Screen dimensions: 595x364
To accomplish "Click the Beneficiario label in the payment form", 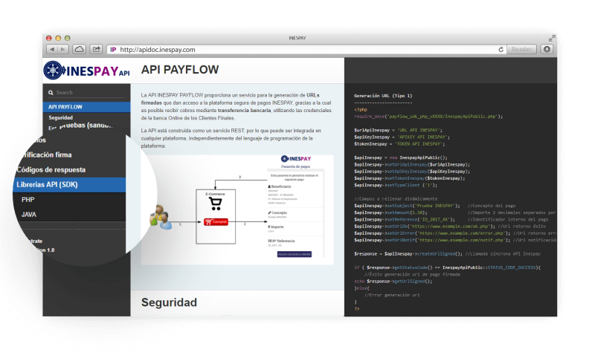I will 280,186.
